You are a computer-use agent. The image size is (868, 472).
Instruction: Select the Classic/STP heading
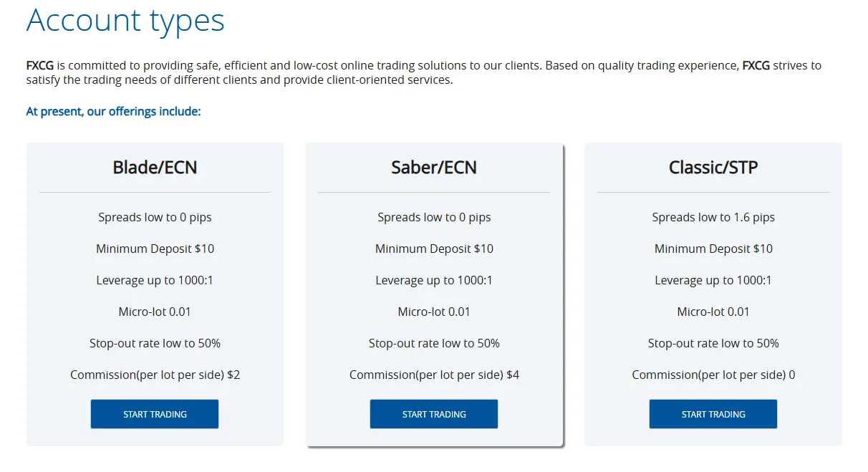tap(713, 168)
